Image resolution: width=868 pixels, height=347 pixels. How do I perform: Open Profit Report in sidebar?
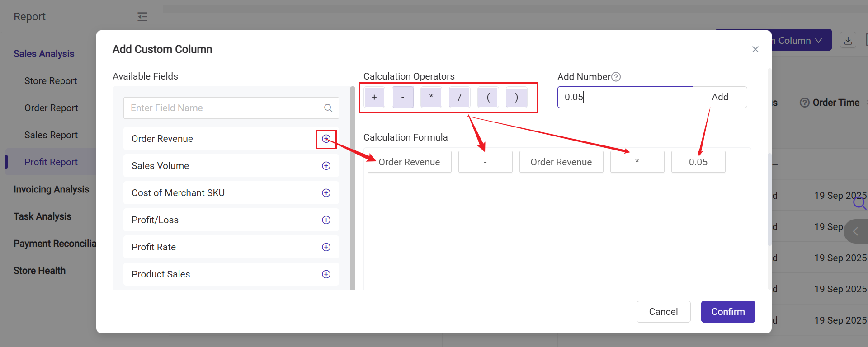pos(51,162)
